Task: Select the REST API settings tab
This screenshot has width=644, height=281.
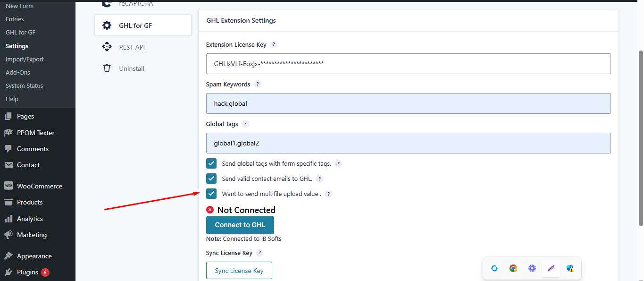Action: [x=132, y=47]
